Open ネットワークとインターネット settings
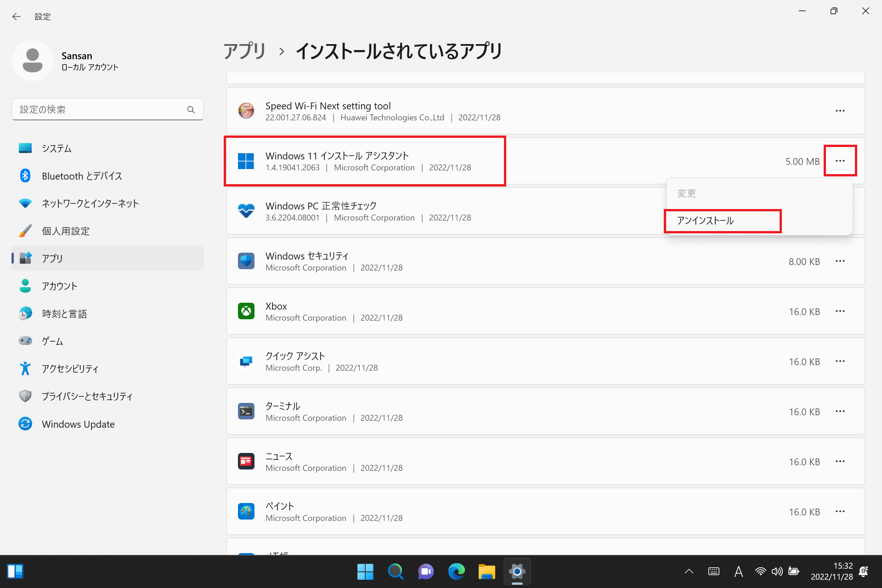Viewport: 882px width, 588px height. pyautogui.click(x=107, y=204)
